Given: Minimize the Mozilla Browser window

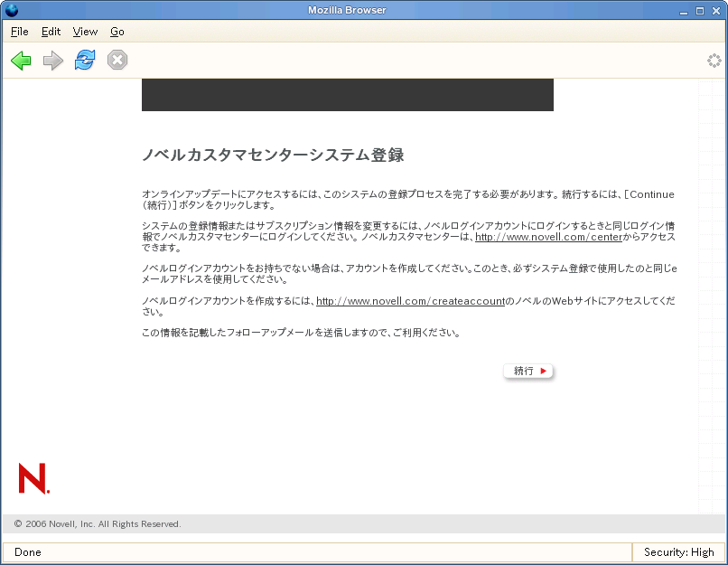Looking at the screenshot, I should (x=684, y=10).
